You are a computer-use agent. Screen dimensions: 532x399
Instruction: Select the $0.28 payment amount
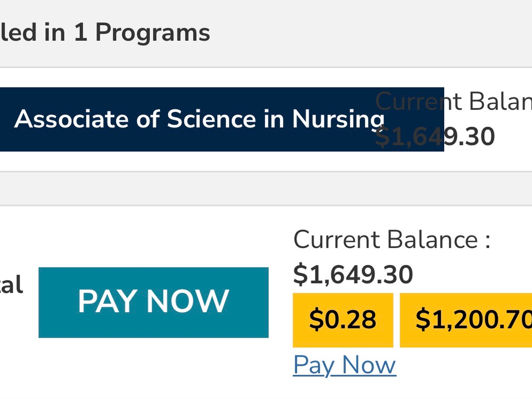tap(343, 320)
